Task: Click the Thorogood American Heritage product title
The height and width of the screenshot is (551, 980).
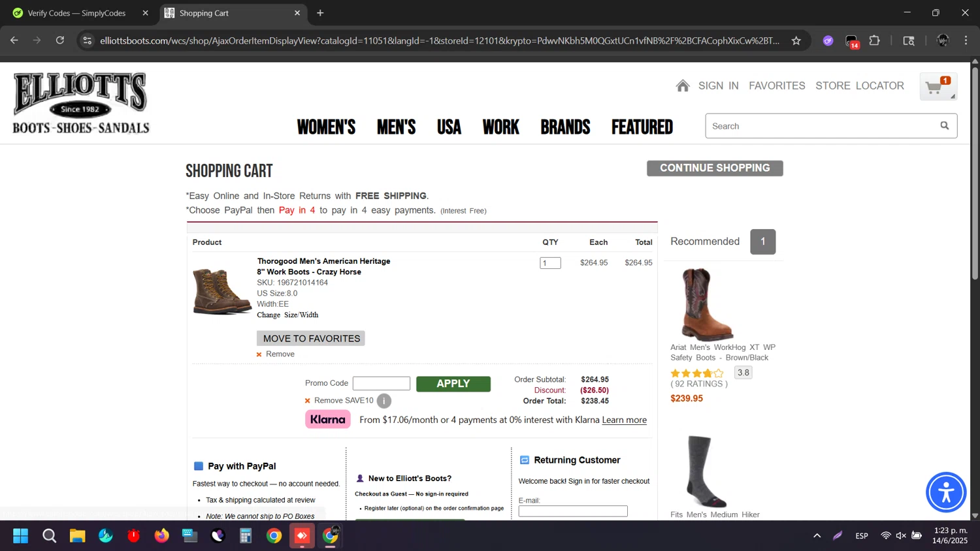Action: point(323,266)
